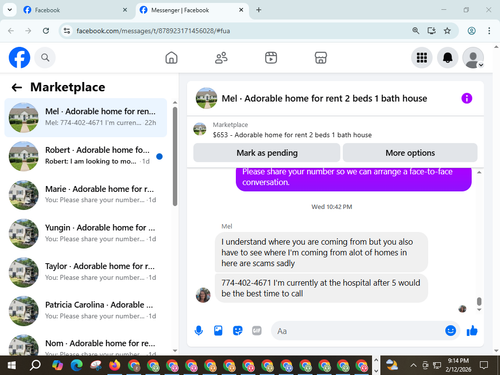Click the $653 Marketplace listing link
The image size is (500, 375).
click(292, 135)
